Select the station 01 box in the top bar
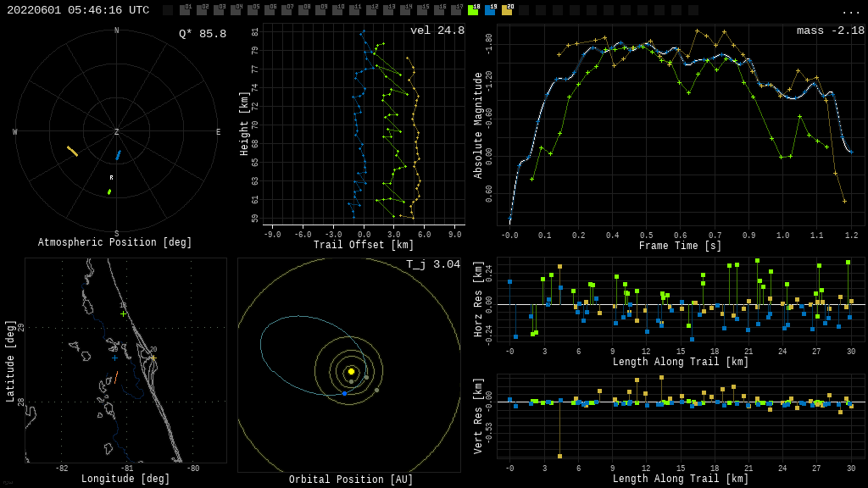This screenshot has height=488, width=868. pos(185,10)
